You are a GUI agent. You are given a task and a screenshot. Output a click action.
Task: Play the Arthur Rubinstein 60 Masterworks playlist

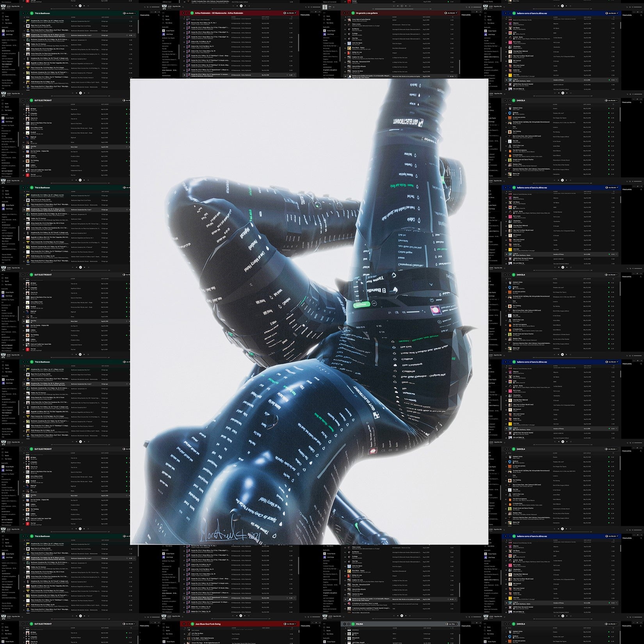click(x=192, y=13)
